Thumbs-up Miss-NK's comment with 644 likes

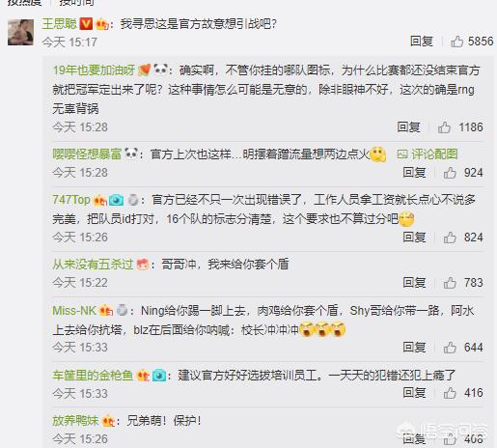(x=450, y=348)
